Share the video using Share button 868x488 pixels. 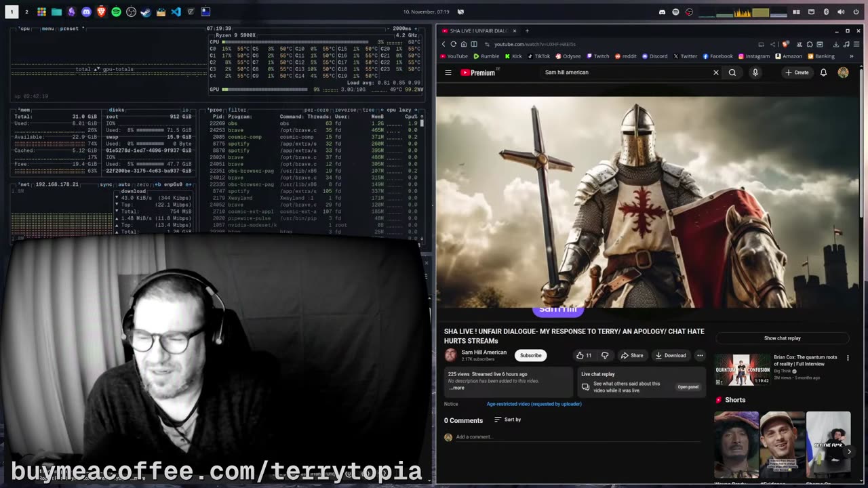coord(632,355)
